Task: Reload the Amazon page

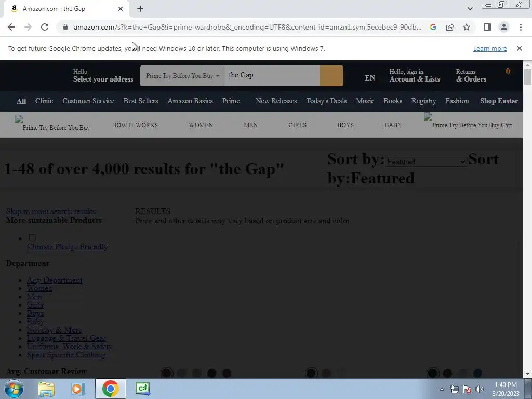Action: point(45,27)
